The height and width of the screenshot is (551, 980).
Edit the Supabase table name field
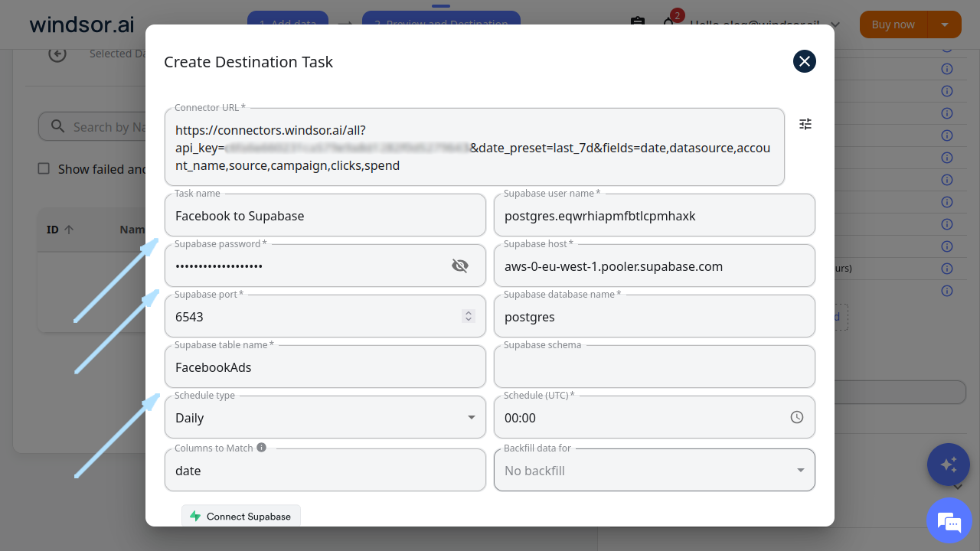point(325,367)
